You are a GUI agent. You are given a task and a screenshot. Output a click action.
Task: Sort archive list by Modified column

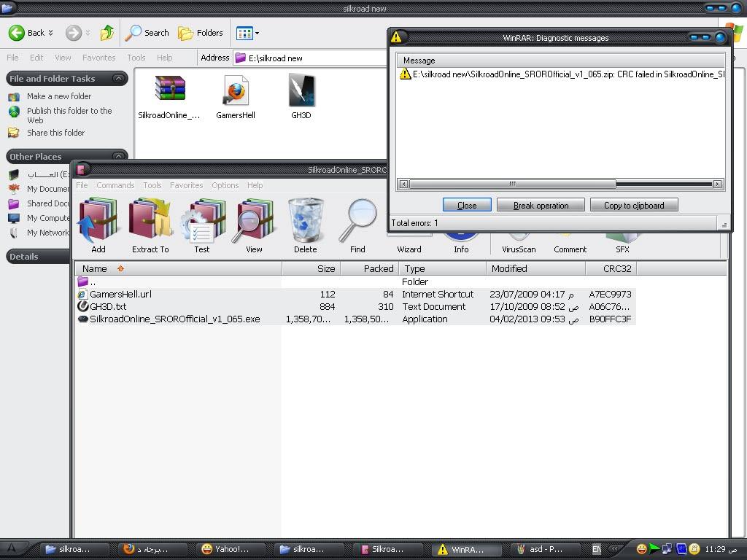point(536,268)
